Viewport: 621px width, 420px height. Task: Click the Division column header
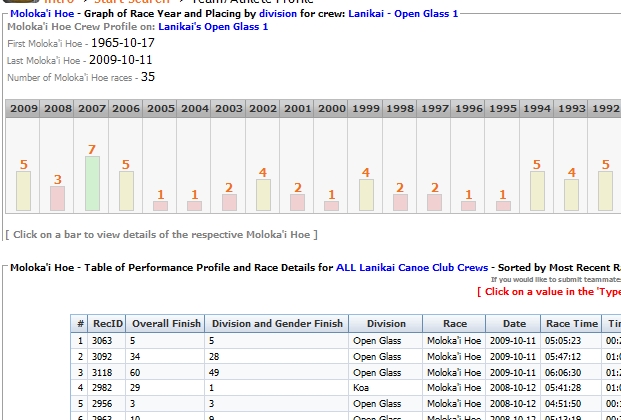(386, 324)
